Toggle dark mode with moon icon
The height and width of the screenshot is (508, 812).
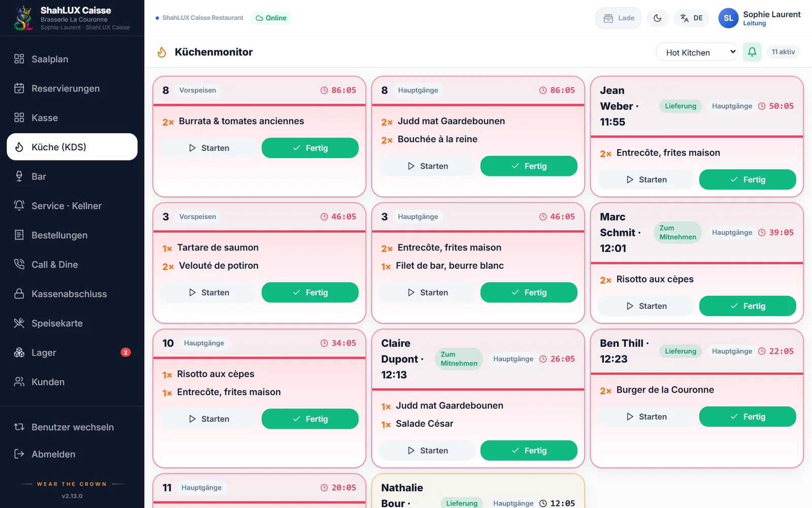click(657, 18)
